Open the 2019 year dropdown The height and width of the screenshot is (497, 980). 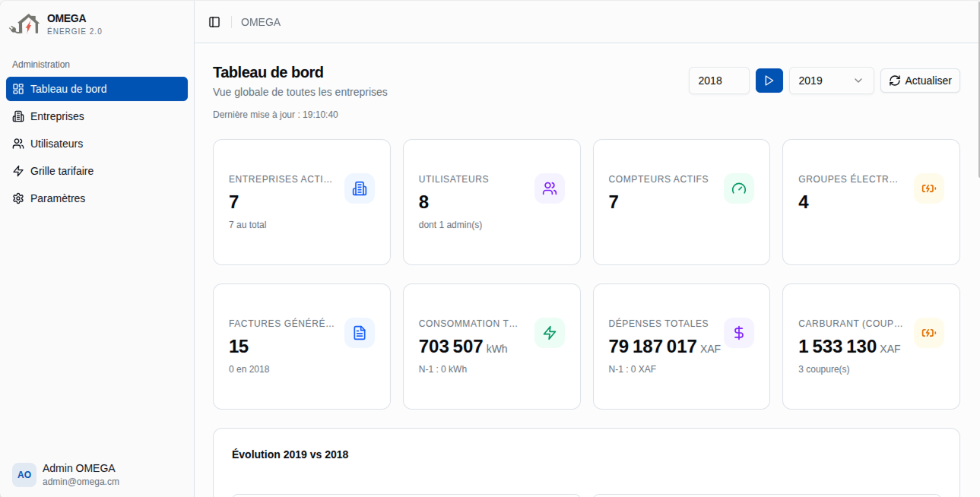pyautogui.click(x=832, y=81)
